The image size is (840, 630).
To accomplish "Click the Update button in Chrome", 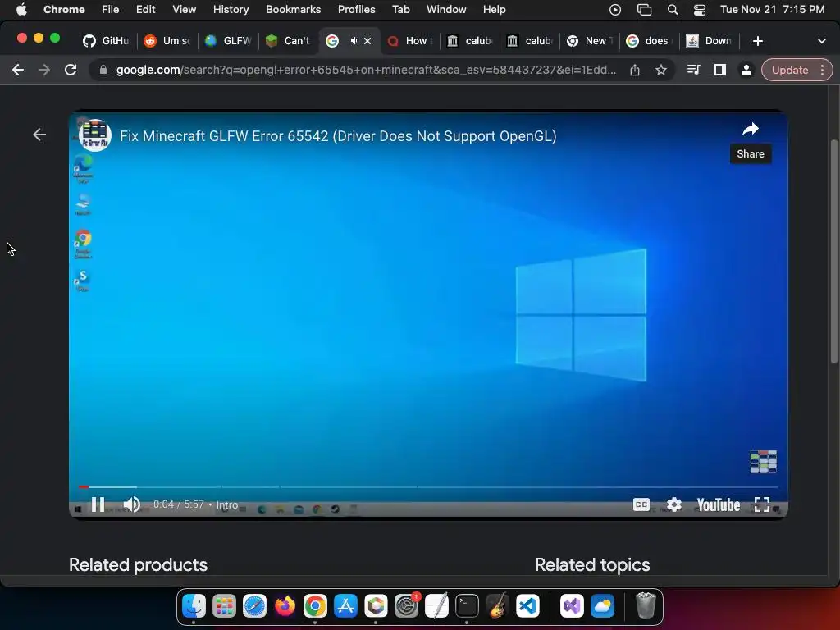I will [x=790, y=71].
